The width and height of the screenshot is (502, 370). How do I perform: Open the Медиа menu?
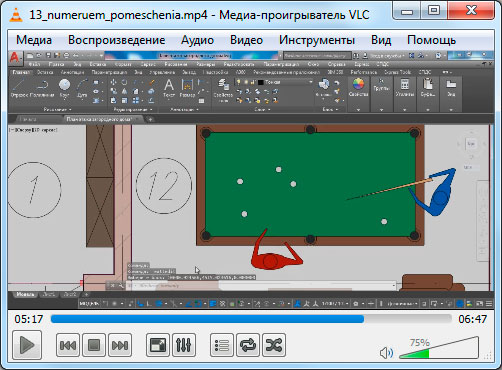click(34, 40)
